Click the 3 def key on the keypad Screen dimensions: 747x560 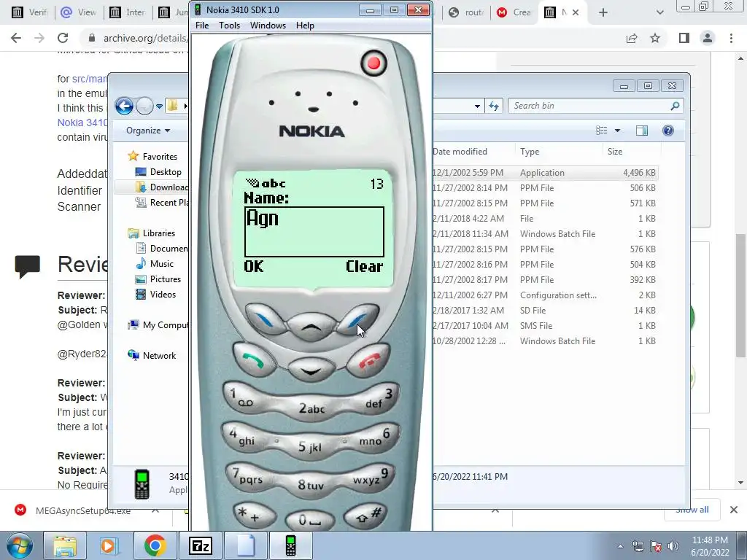click(x=379, y=399)
